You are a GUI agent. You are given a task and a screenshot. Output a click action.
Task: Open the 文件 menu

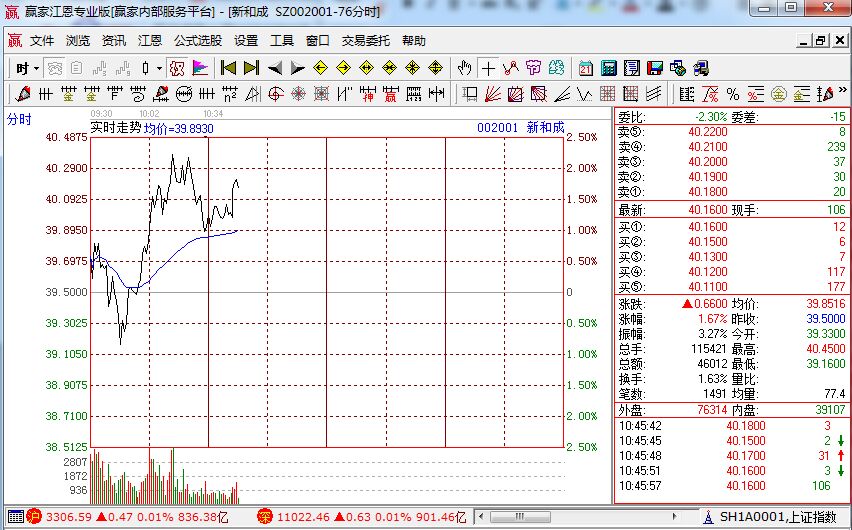(x=42, y=41)
